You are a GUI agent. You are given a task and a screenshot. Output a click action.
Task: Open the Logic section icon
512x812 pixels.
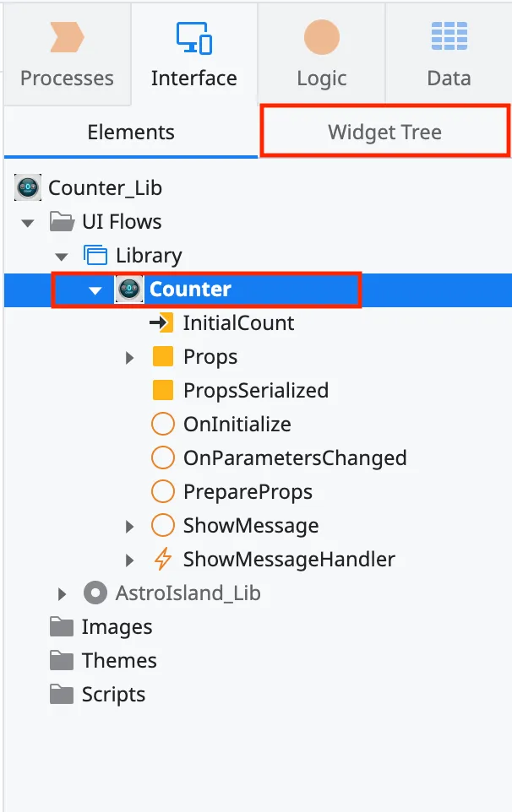(x=321, y=37)
